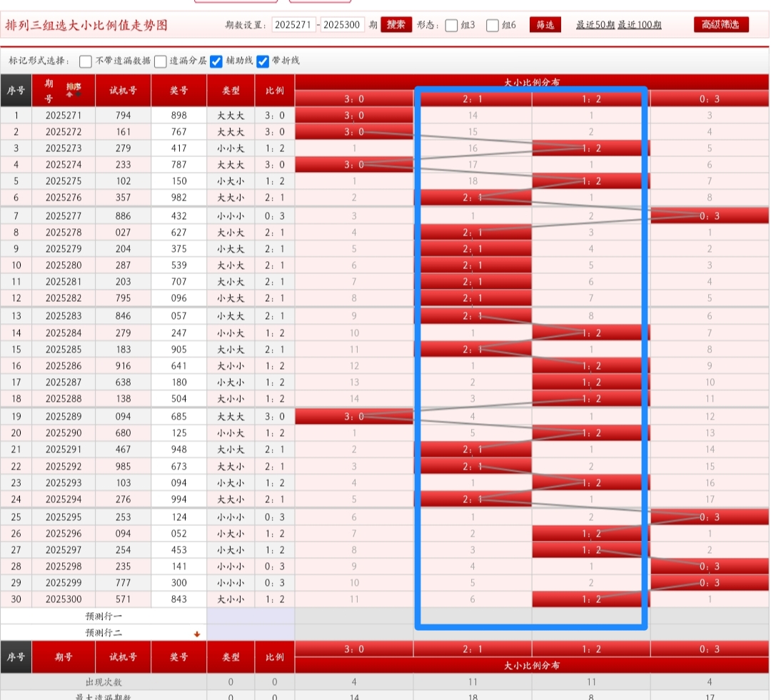
Task: Click the top 比例 column header
Action: tap(274, 91)
